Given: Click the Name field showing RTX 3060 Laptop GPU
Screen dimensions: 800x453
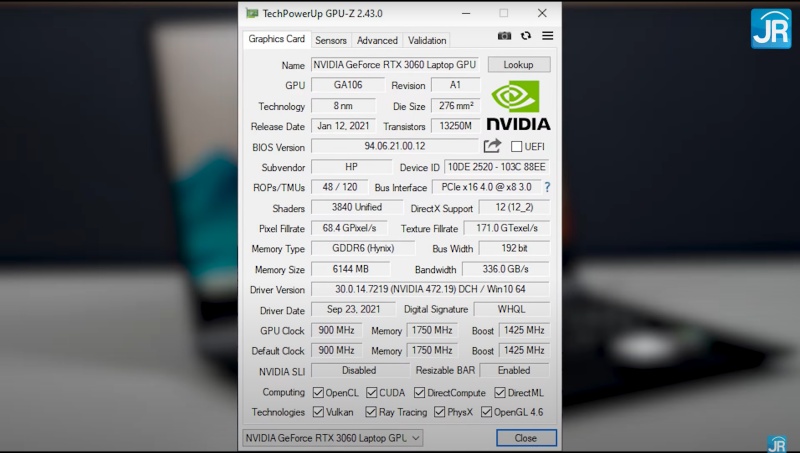Looking at the screenshot, I should click(x=394, y=65).
